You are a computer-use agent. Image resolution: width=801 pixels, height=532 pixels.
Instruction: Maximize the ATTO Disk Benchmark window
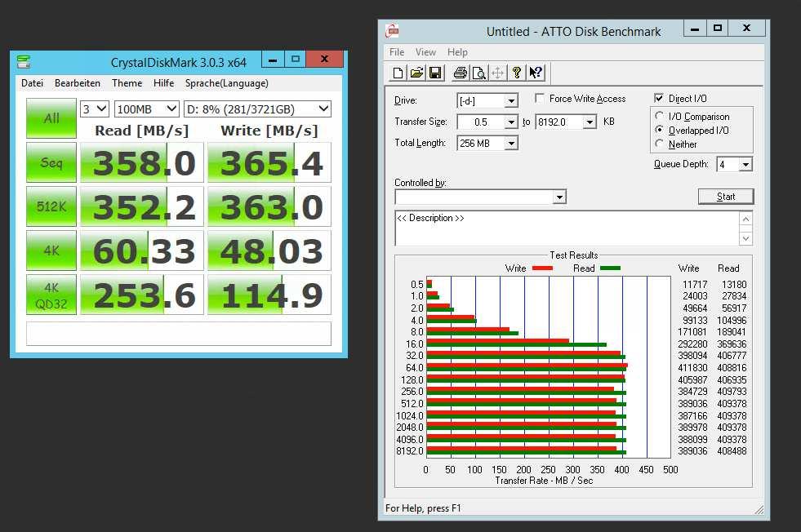pyautogui.click(x=717, y=28)
